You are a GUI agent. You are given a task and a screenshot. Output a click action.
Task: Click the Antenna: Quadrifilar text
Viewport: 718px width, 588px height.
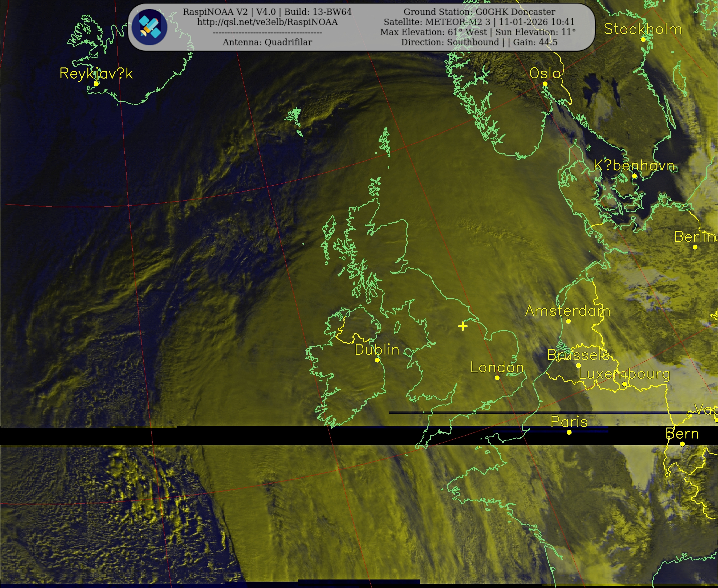(267, 42)
